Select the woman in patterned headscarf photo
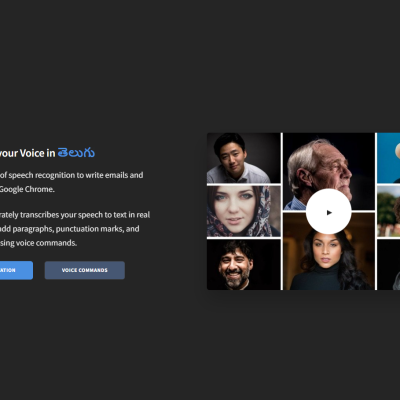The width and height of the screenshot is (400, 400). point(244,211)
